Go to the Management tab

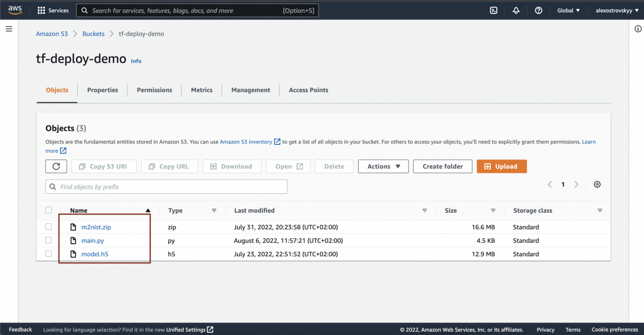[250, 90]
